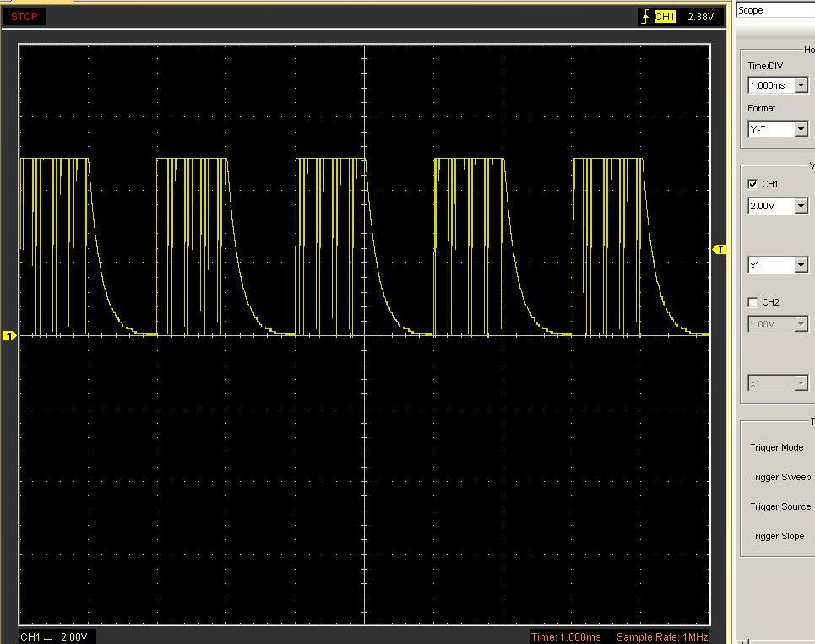Open the Trigger Mode setting

[x=776, y=447]
